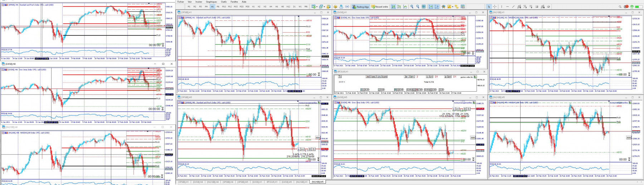Image resolution: width=644 pixels, height=185 pixels.
Task: Click the 'cry' button in BTCEUR chart
Action: tap(379, 77)
